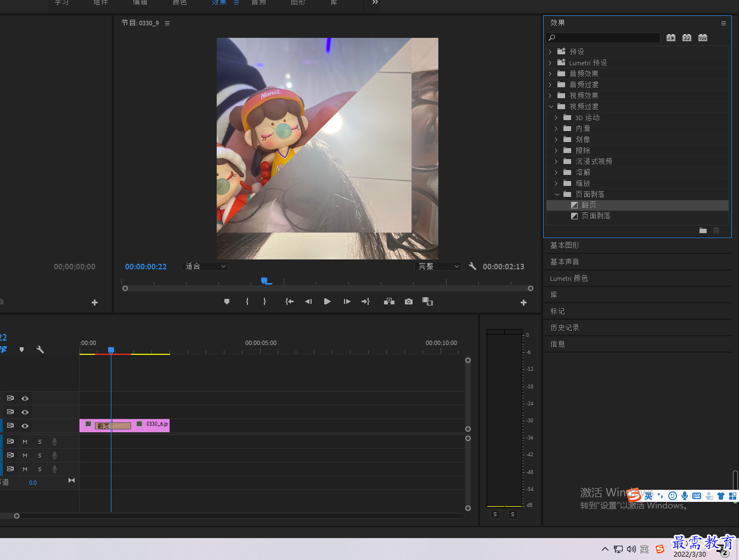The image size is (739, 560).
Task: Click fx badge beside 0330_6.jp clip name
Action: (x=139, y=424)
